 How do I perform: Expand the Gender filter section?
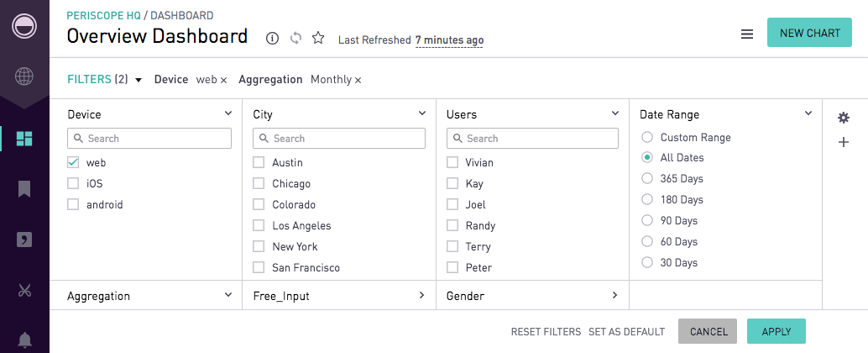(x=614, y=295)
